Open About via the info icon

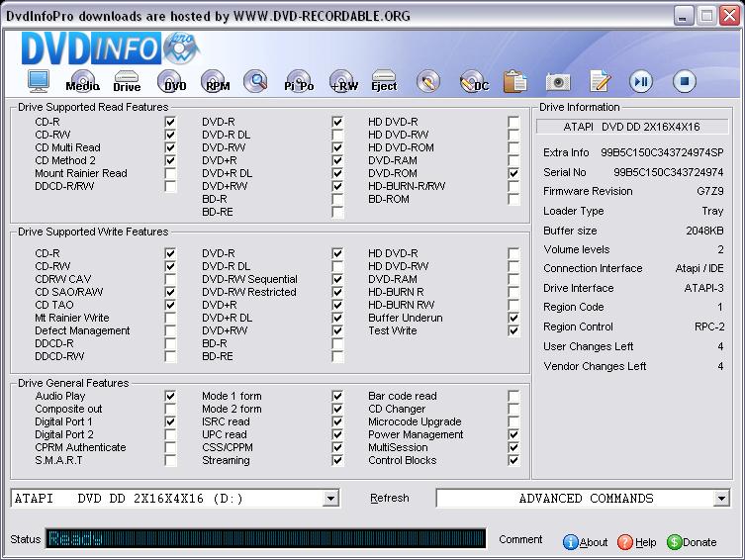pyautogui.click(x=571, y=542)
